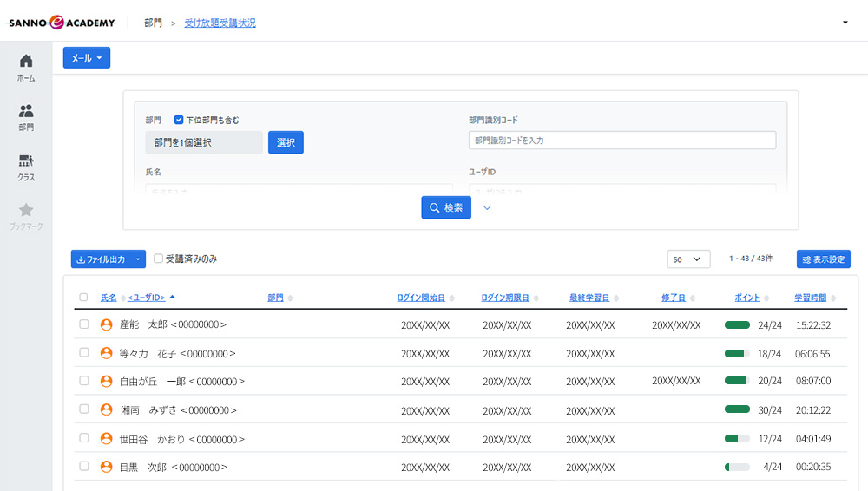Image resolution: width=868 pixels, height=491 pixels.
Task: Expand search filters with the chevron beside 検索
Action: click(487, 208)
